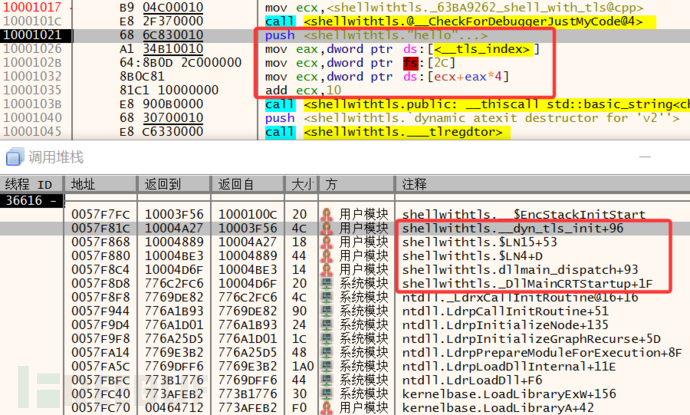Click return-to address 776C2FC6
690x415 pixels.
(174, 283)
